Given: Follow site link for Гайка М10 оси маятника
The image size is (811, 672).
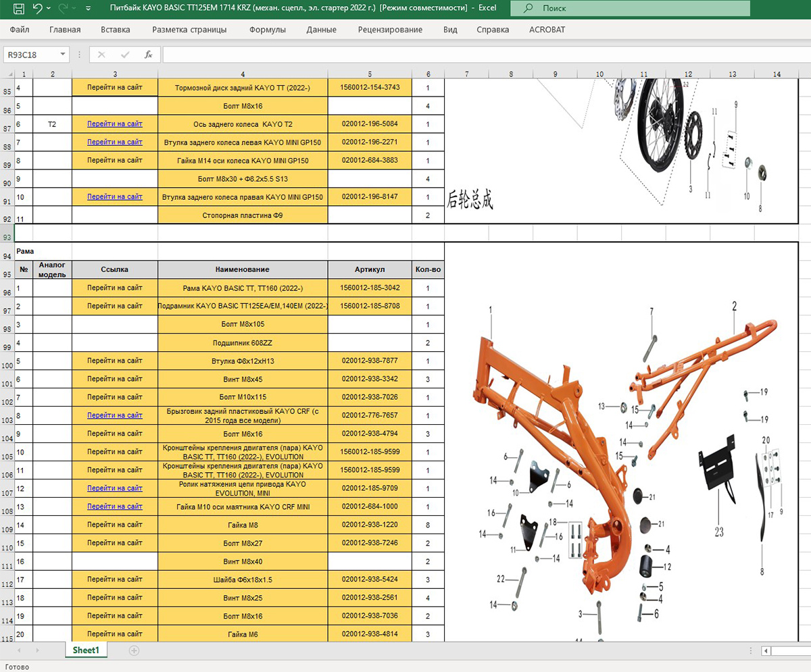Looking at the screenshot, I should (x=115, y=507).
